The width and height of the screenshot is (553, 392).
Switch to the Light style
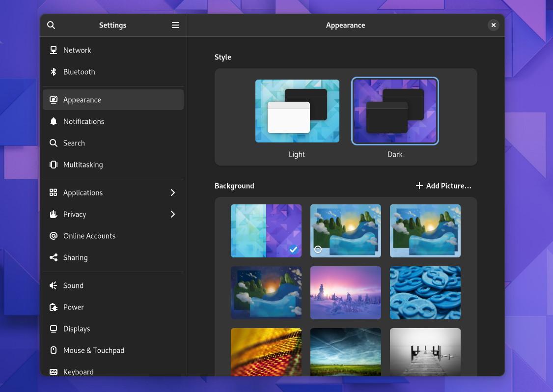297,111
